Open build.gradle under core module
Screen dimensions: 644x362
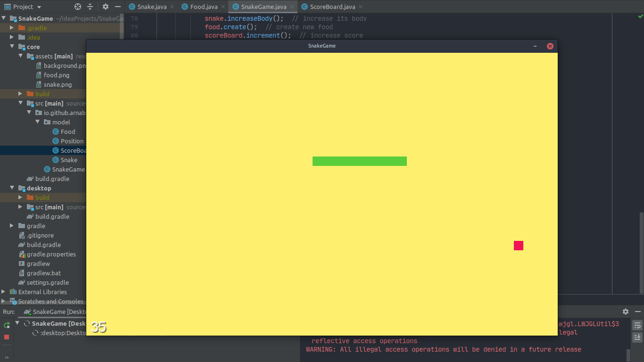(x=48, y=179)
